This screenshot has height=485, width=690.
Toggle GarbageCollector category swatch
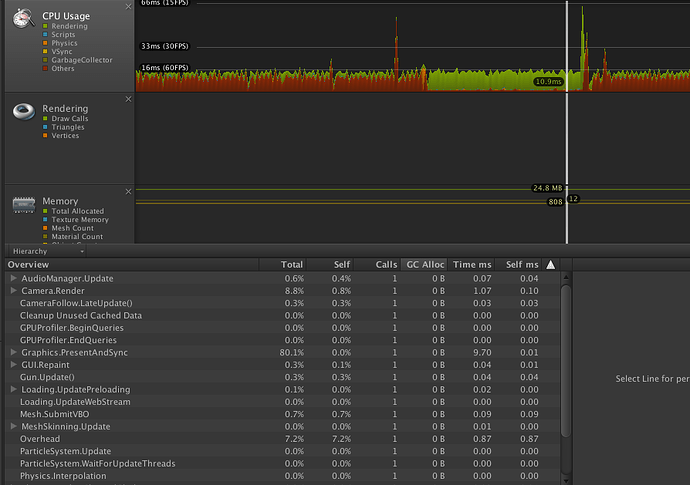[45, 60]
